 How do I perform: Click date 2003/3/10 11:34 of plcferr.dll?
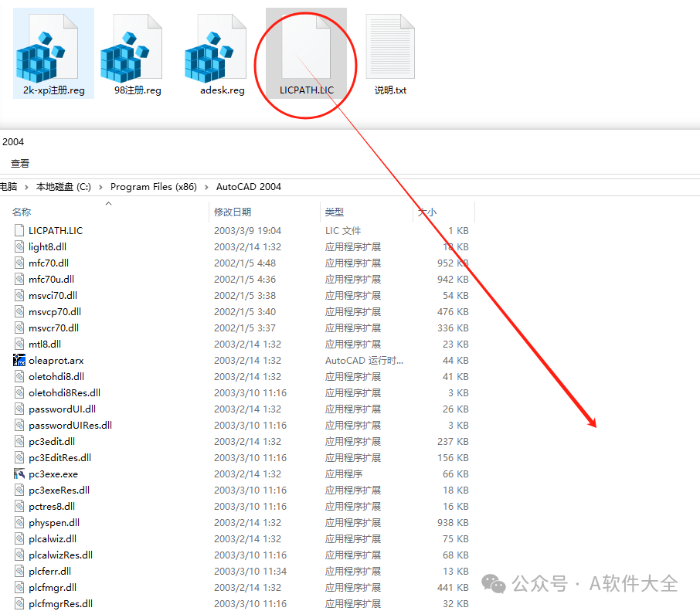coord(250,572)
